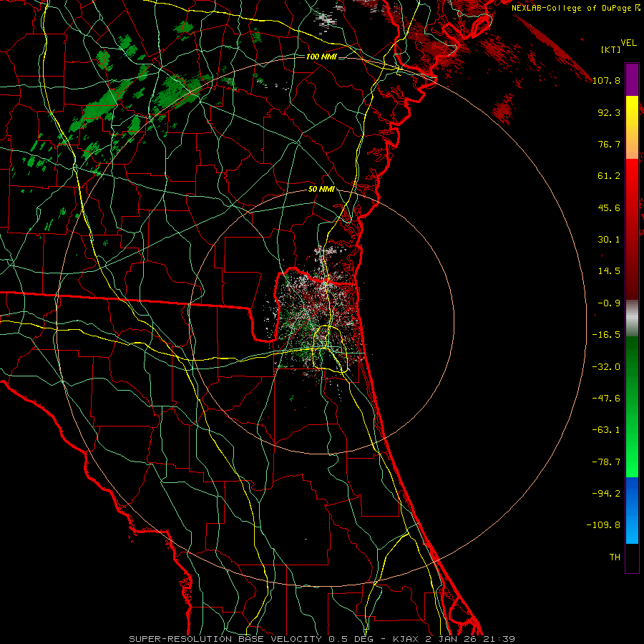The image size is (644, 644).
Task: Select the 61.2 scale value
Action: click(609, 176)
